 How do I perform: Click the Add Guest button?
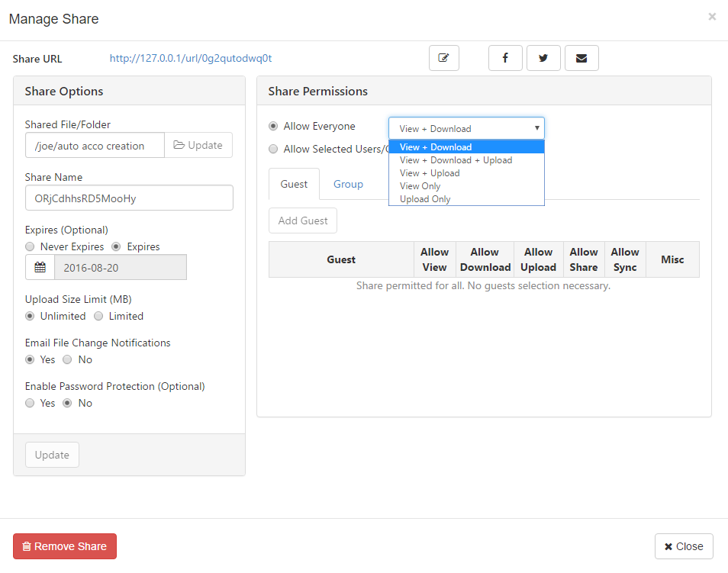(303, 221)
